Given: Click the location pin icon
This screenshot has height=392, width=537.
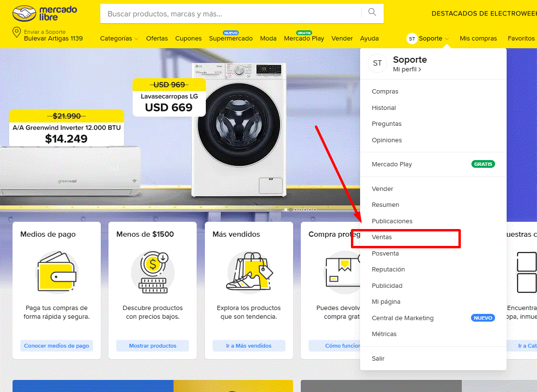Looking at the screenshot, I should (16, 32).
